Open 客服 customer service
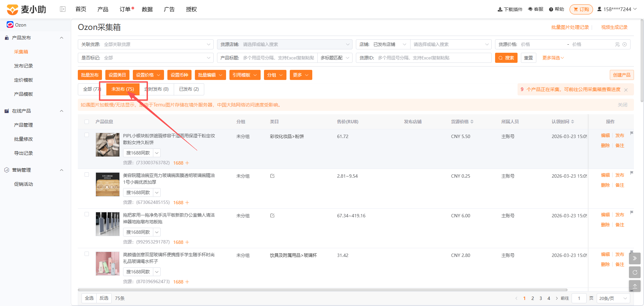The image size is (644, 306). (536, 9)
